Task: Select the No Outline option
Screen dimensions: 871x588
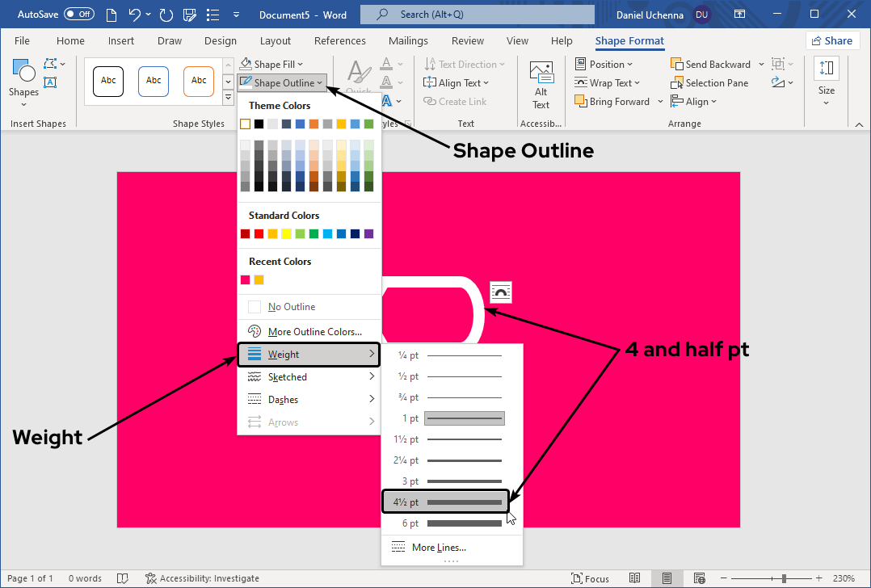Action: coord(291,307)
